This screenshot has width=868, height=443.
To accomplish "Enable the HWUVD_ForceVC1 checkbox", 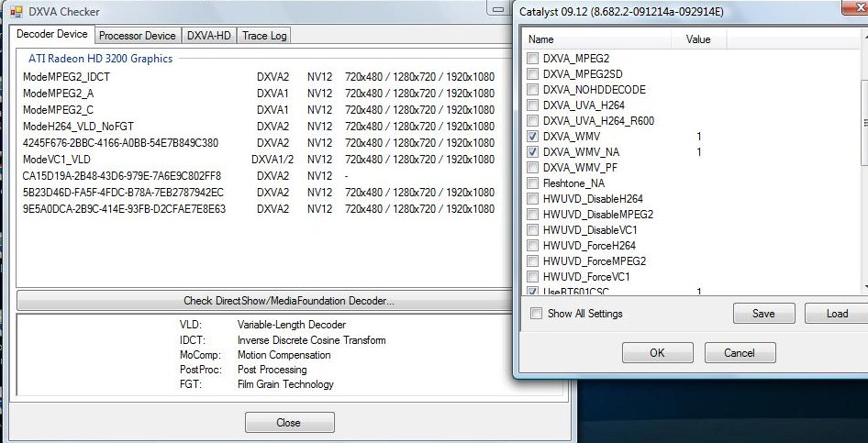I will click(x=532, y=276).
